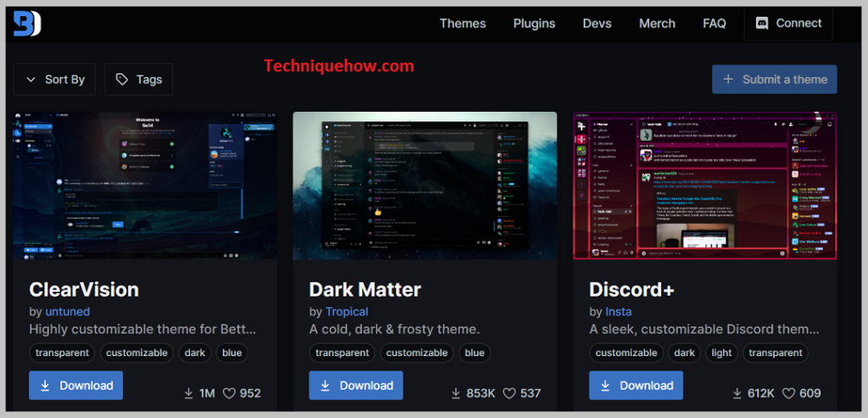The height and width of the screenshot is (418, 868).
Task: Select ClearVision's transparent tag
Action: [x=62, y=353]
